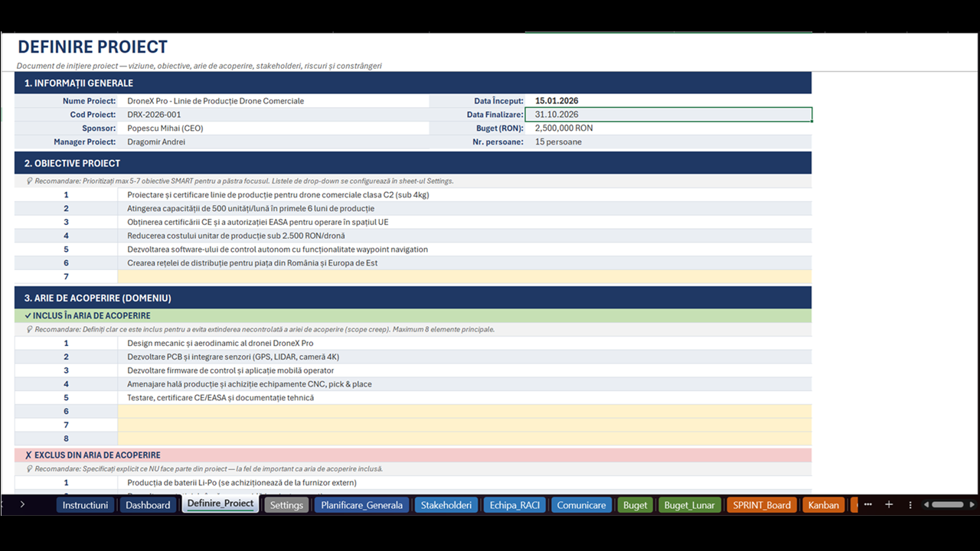This screenshot has height=551, width=980.
Task: Select the empty included-scope row 6 cell
Action: point(465,412)
